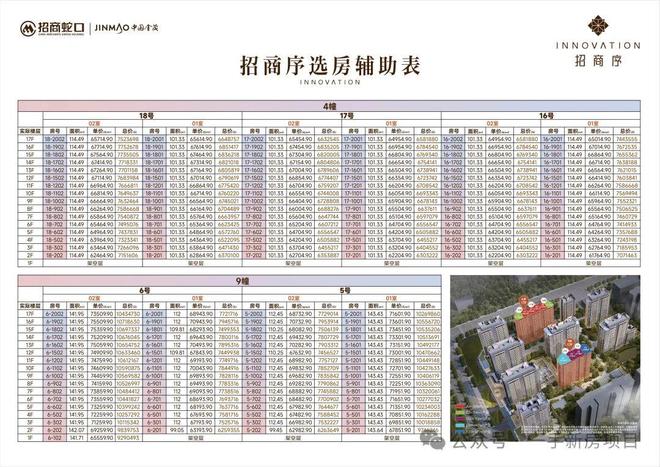This screenshot has width=660, height=467.
Task: Select room cell 18-902
Action: [x=55, y=209]
